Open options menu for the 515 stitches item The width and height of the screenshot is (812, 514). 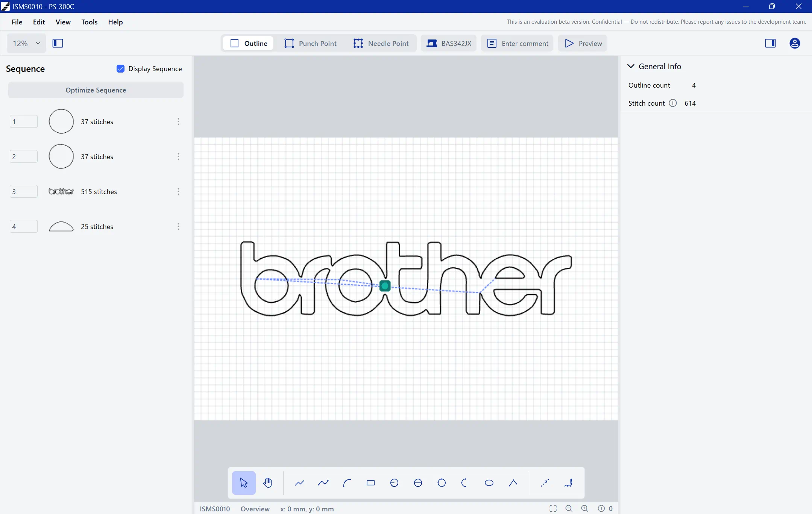point(178,191)
